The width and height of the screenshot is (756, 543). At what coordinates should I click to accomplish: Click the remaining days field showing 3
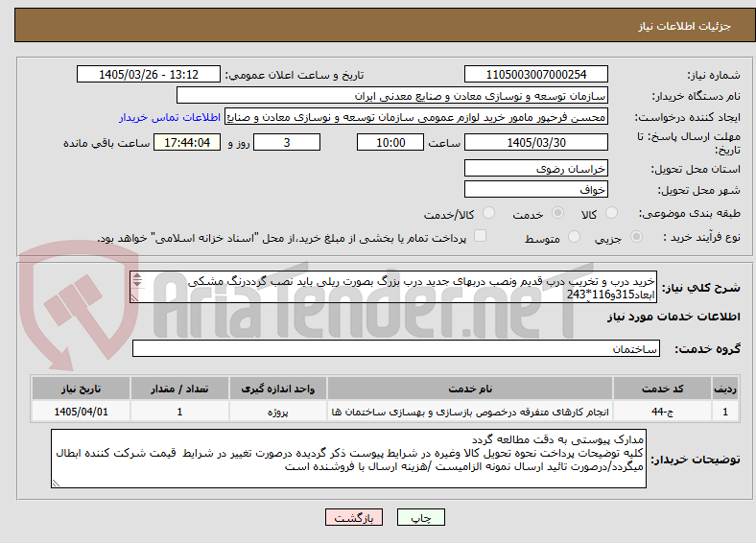(287, 142)
